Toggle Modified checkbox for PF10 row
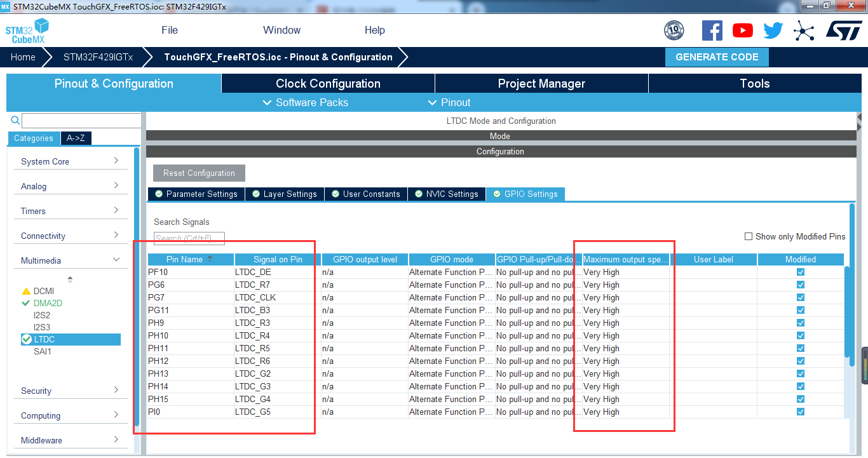The image size is (868, 458). [x=801, y=272]
